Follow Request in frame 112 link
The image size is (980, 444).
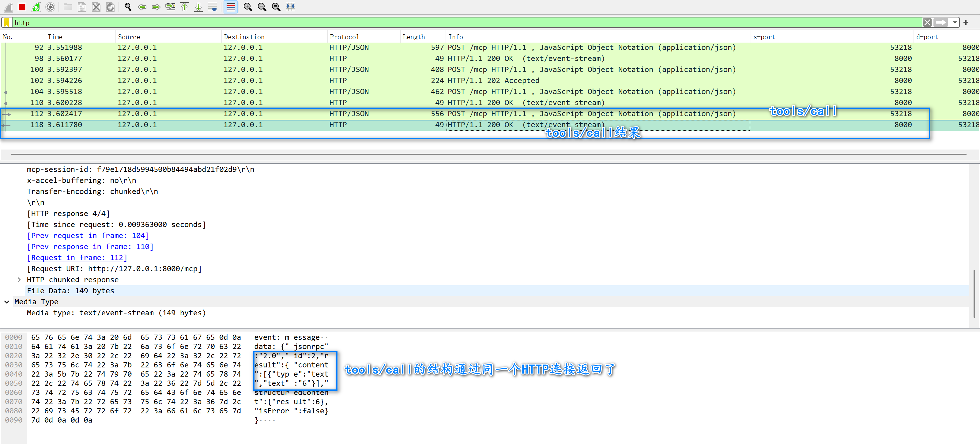pos(77,258)
